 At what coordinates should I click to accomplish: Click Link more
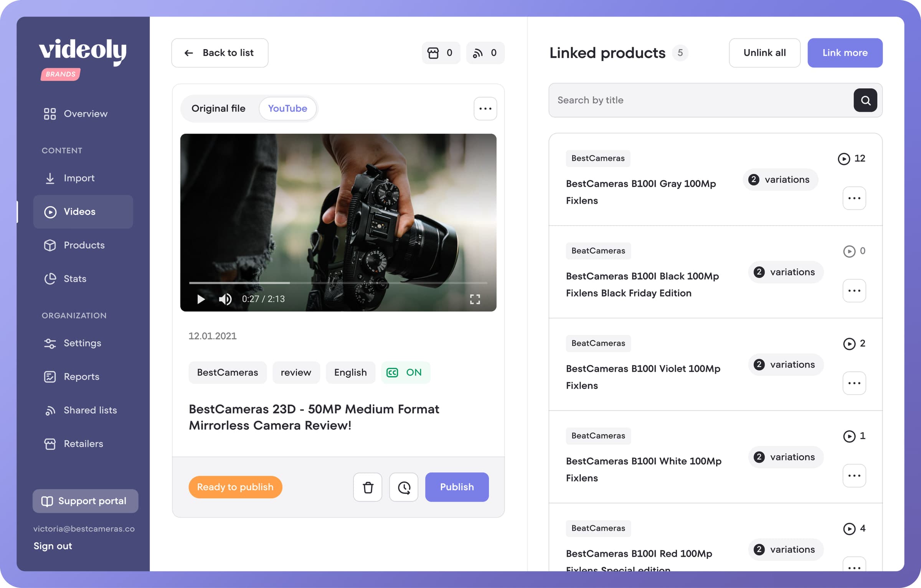pyautogui.click(x=845, y=53)
